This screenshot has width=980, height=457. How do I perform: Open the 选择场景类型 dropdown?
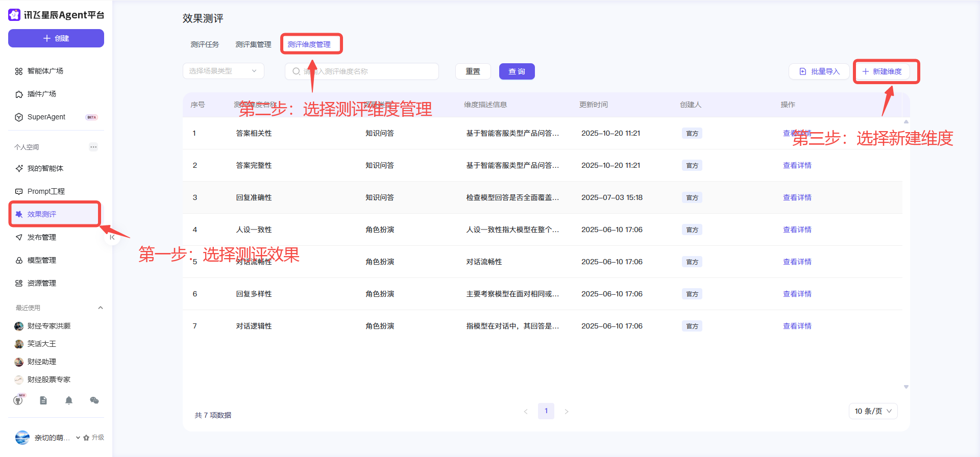(223, 71)
